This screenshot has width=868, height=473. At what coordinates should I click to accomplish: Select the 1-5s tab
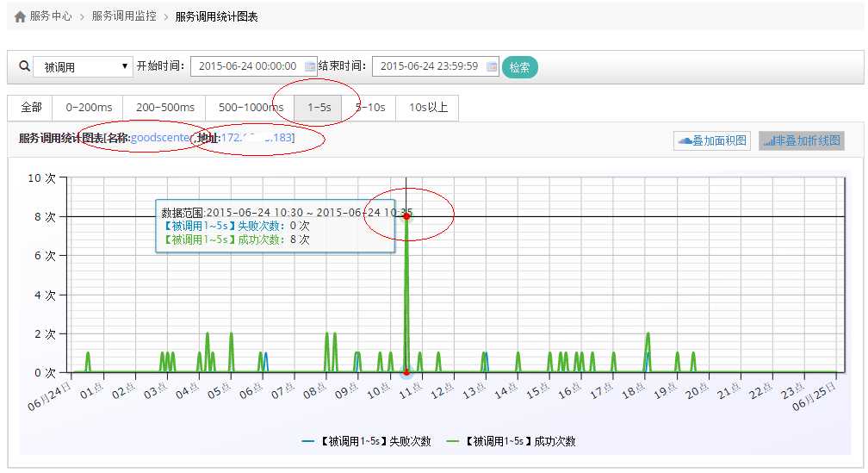[319, 108]
